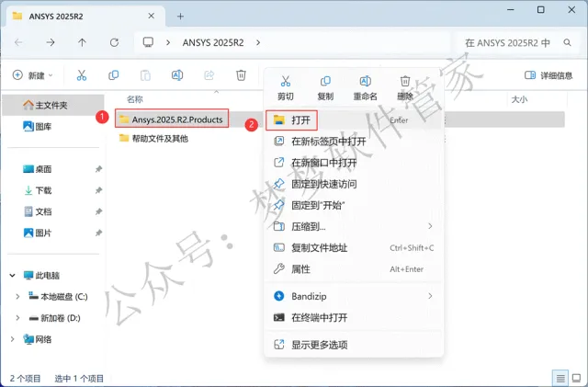Viewport: 588px width, 387px height.
Task: Select the Ansys.2025.R2.Products folder
Action: point(172,120)
